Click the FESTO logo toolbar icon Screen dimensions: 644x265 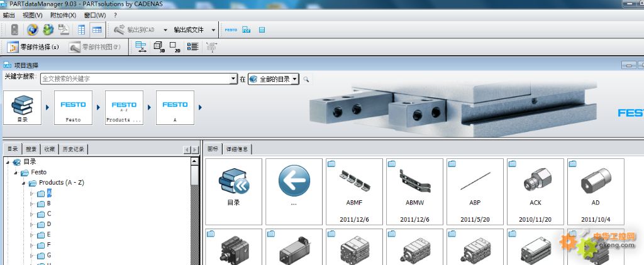coord(231,30)
